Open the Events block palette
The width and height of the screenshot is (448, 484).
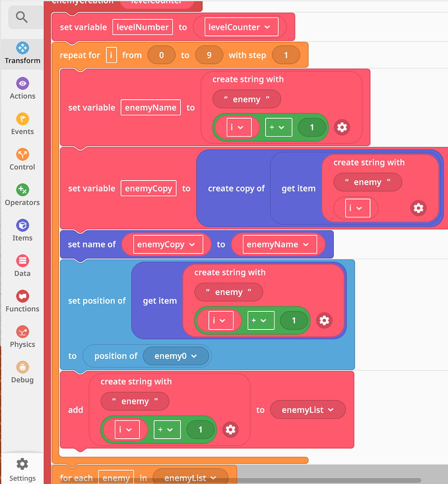pos(22,124)
